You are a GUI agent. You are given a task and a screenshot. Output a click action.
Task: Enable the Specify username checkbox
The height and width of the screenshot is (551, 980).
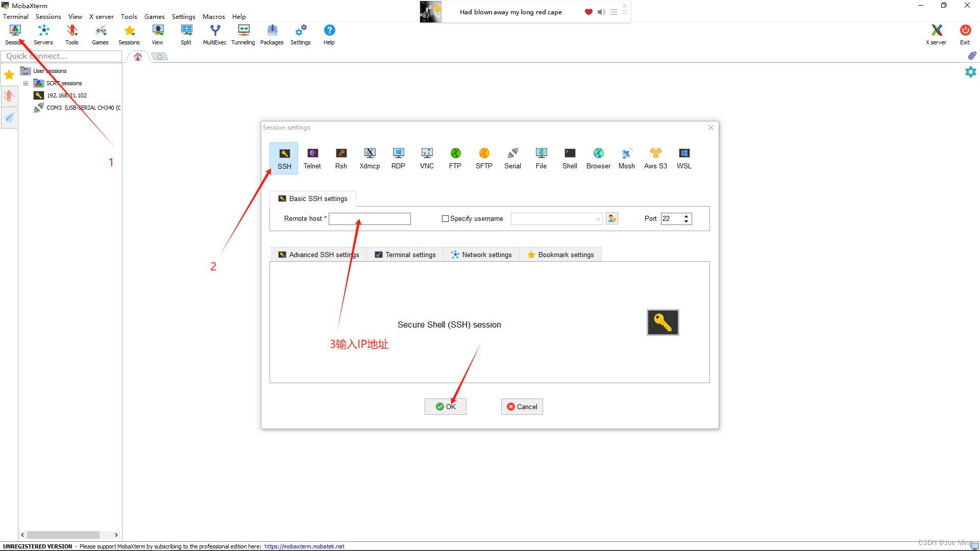point(445,219)
